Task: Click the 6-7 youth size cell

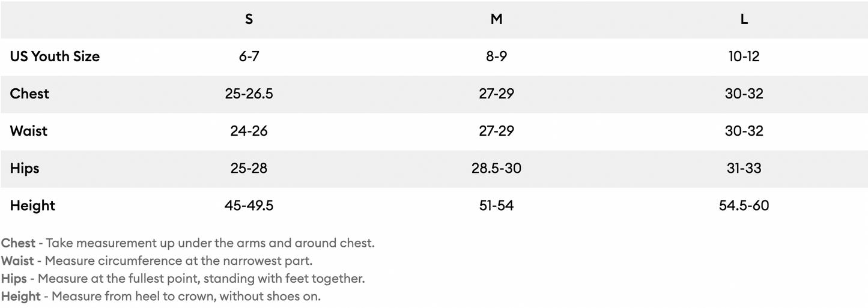Action: [249, 56]
